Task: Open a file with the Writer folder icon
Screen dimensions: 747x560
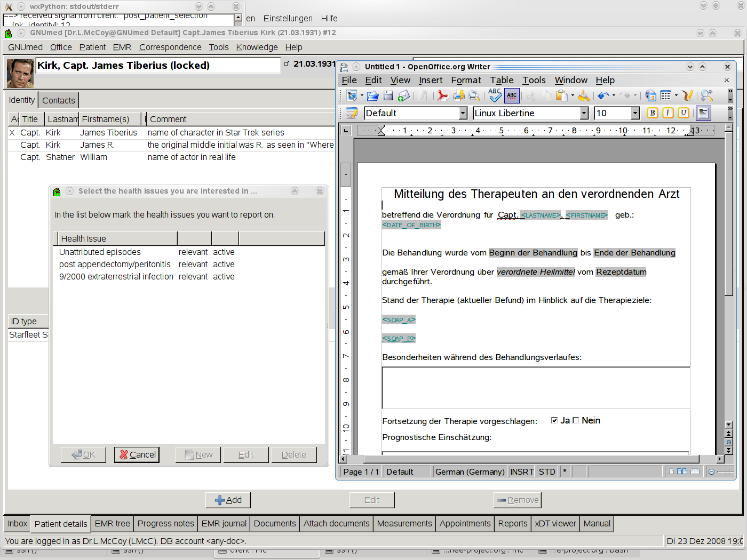Action: 372,95
